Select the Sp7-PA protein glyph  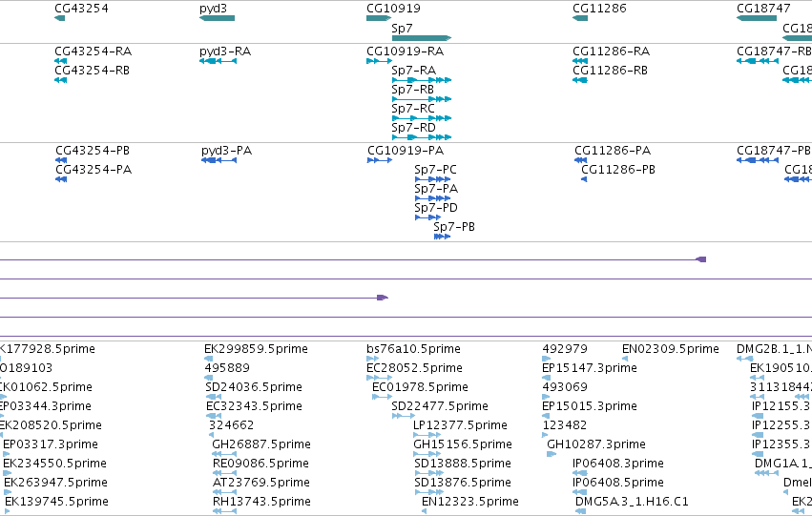click(x=432, y=198)
